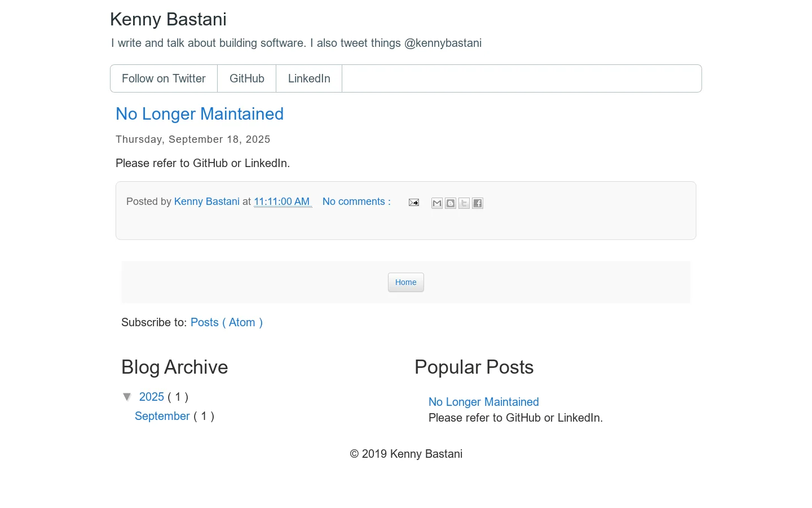812x508 pixels.
Task: Collapse the 2025 archive triangle
Action: tap(127, 397)
